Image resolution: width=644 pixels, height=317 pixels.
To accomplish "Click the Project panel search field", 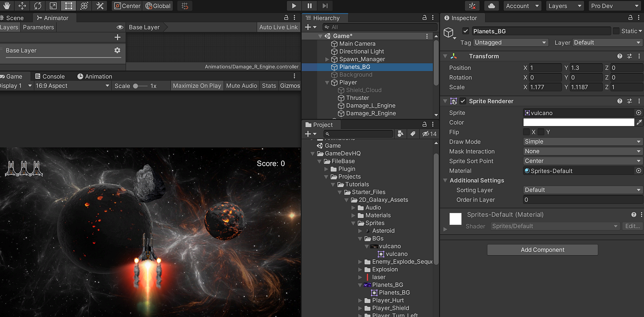I will [359, 134].
